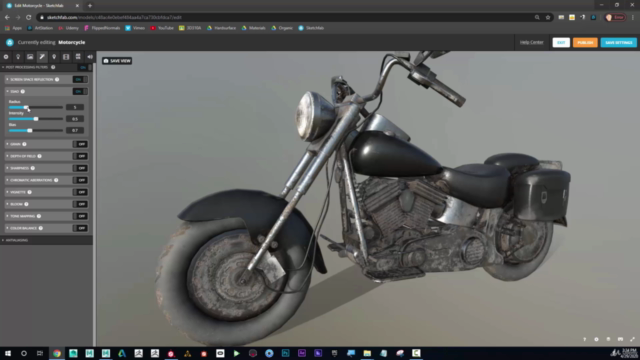
Task: Click the SSAO Bias slider track
Action: 36,130
